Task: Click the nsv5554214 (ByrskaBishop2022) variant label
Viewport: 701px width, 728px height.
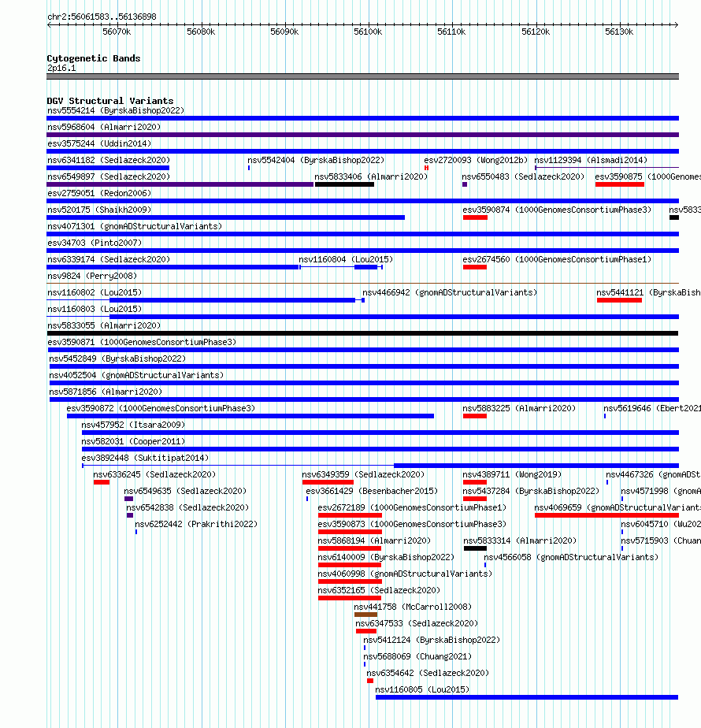Action: pyautogui.click(x=116, y=110)
